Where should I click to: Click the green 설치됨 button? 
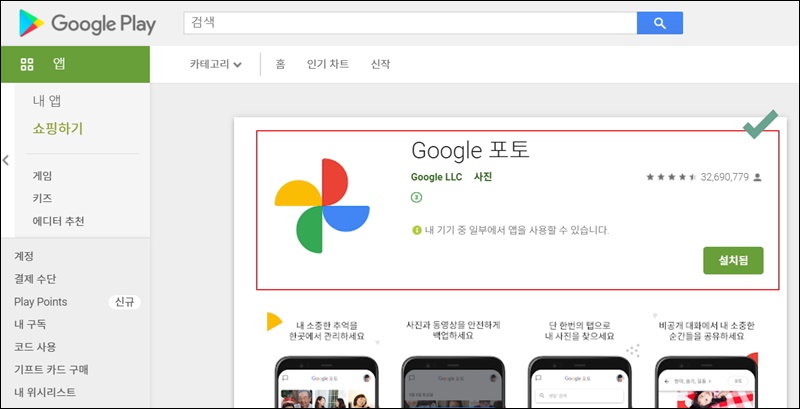click(x=733, y=261)
